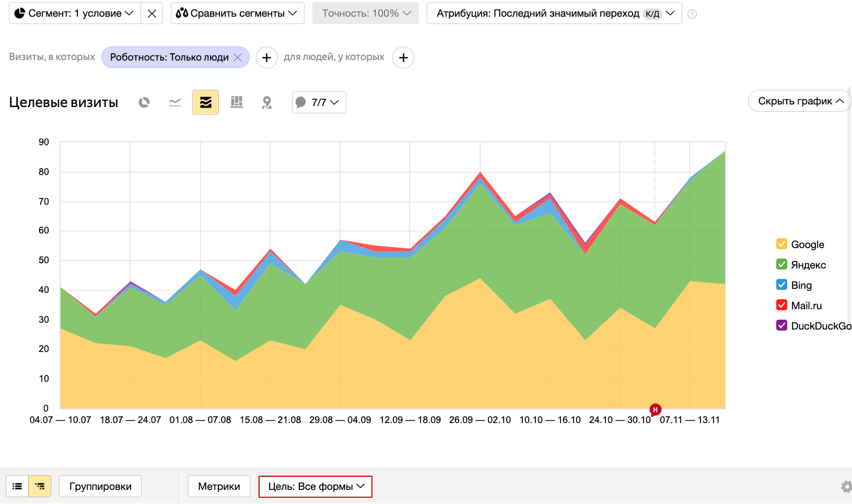Switch to flat list view icon
The height and width of the screenshot is (504, 852).
[x=17, y=486]
